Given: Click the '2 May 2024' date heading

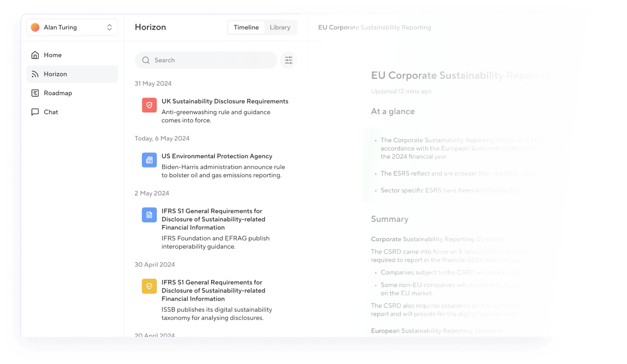Looking at the screenshot, I should 152,193.
